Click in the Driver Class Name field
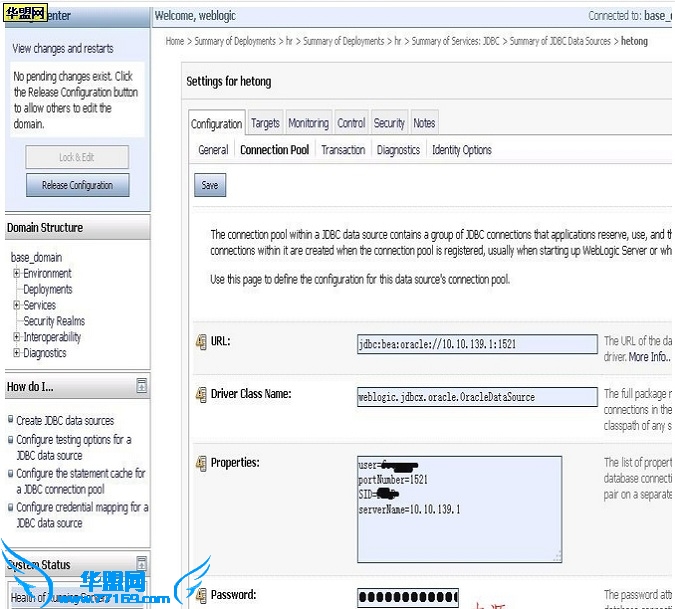The width and height of the screenshot is (675, 609). pyautogui.click(x=476, y=397)
